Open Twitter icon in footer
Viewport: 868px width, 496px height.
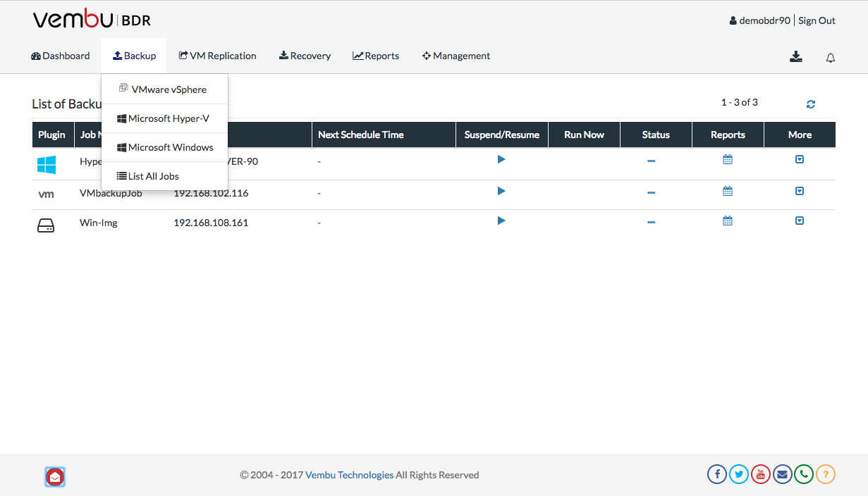(x=739, y=474)
